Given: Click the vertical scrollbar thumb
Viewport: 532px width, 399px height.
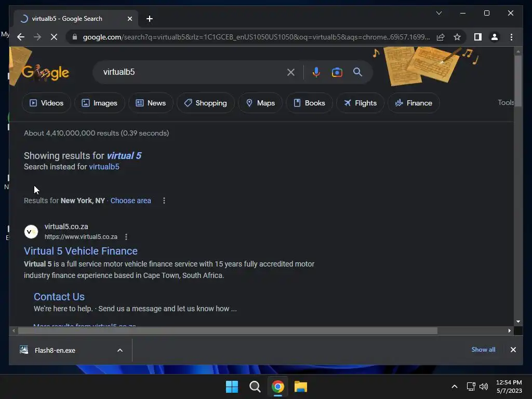Looking at the screenshot, I should [x=518, y=81].
